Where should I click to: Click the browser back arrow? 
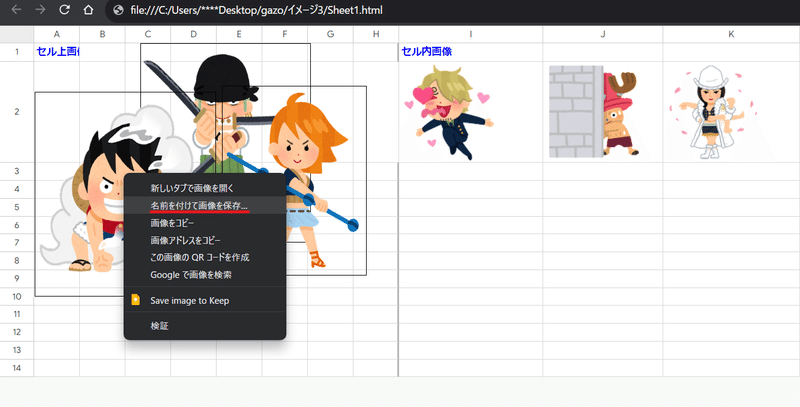point(16,10)
